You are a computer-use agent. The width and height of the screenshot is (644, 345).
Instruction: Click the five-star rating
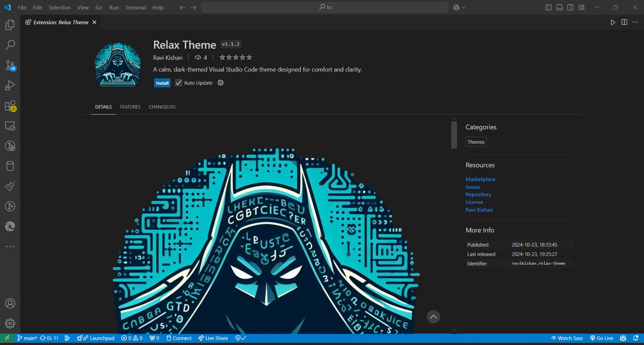pos(236,57)
